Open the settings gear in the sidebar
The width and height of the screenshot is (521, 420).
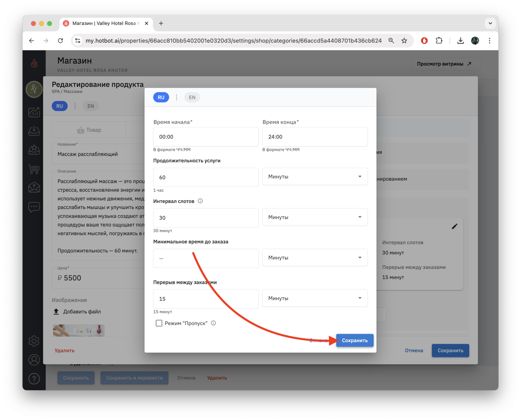tap(34, 341)
